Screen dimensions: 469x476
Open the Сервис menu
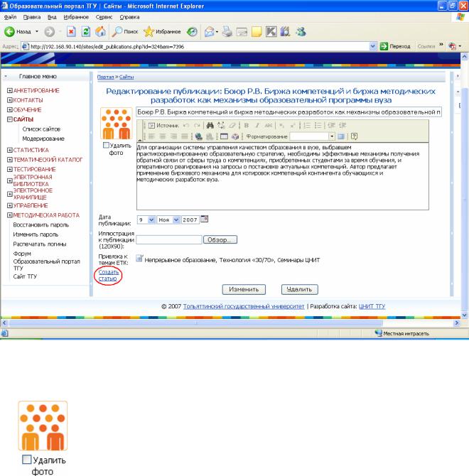coord(104,17)
